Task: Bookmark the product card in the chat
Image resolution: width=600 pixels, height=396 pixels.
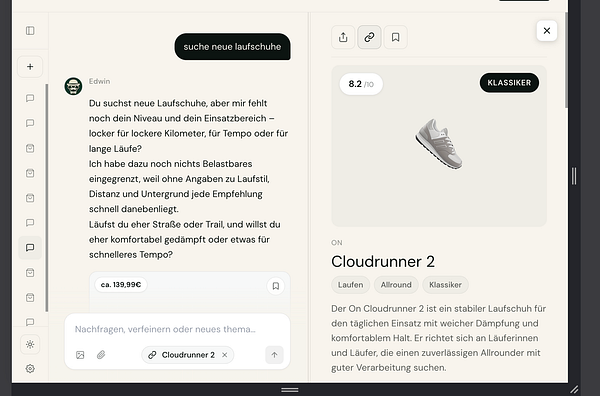Action: [x=276, y=286]
